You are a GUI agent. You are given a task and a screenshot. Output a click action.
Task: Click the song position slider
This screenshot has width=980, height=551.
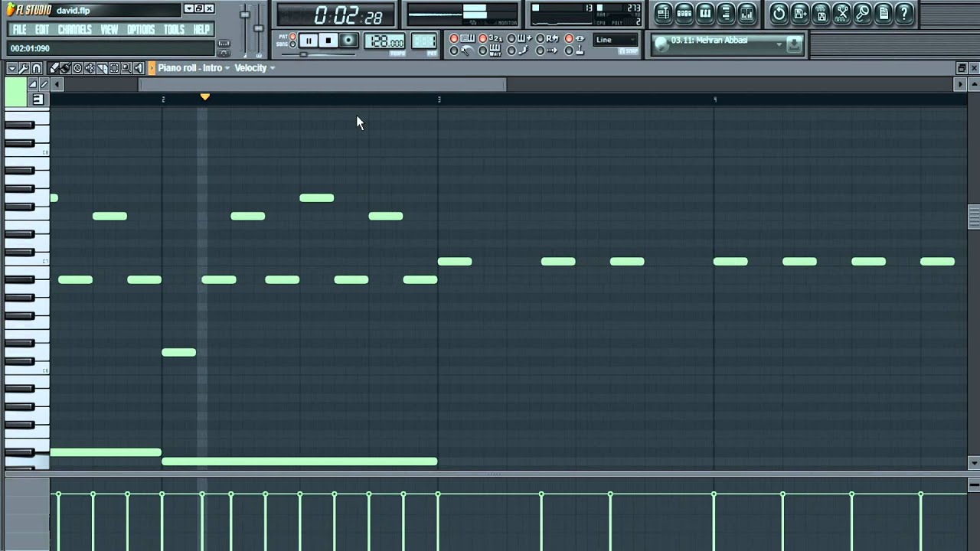303,54
